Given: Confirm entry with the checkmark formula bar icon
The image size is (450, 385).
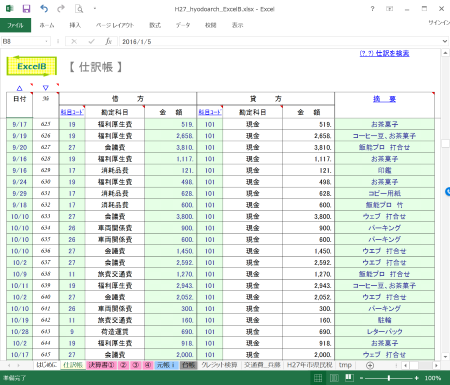Looking at the screenshot, I should click(x=91, y=41).
